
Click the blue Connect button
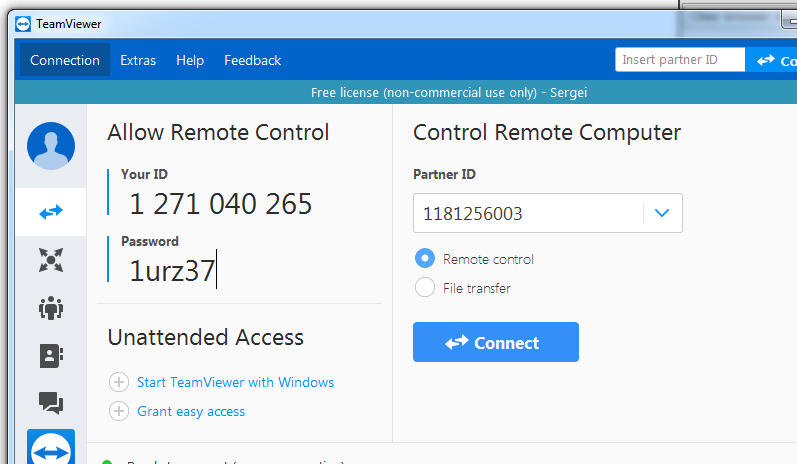496,342
